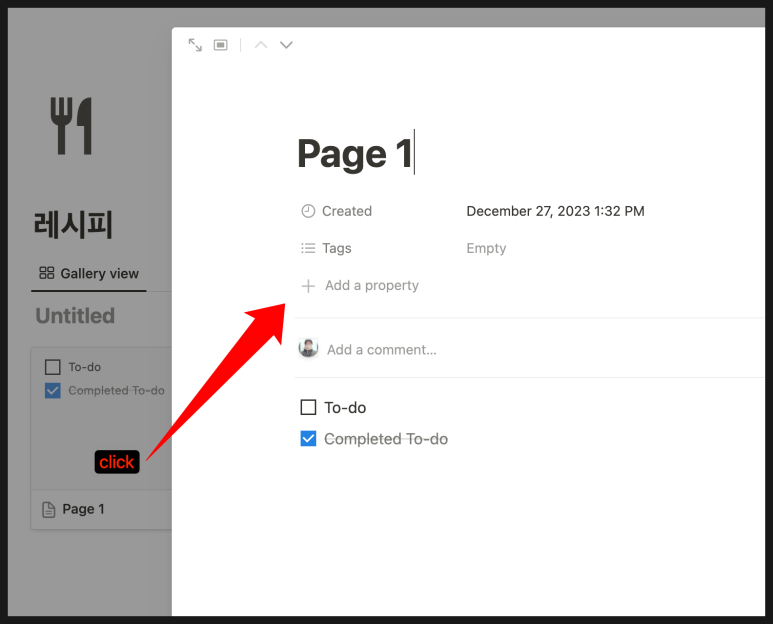Click the Page 1 title heading
Image resolution: width=773 pixels, height=624 pixels.
click(355, 154)
